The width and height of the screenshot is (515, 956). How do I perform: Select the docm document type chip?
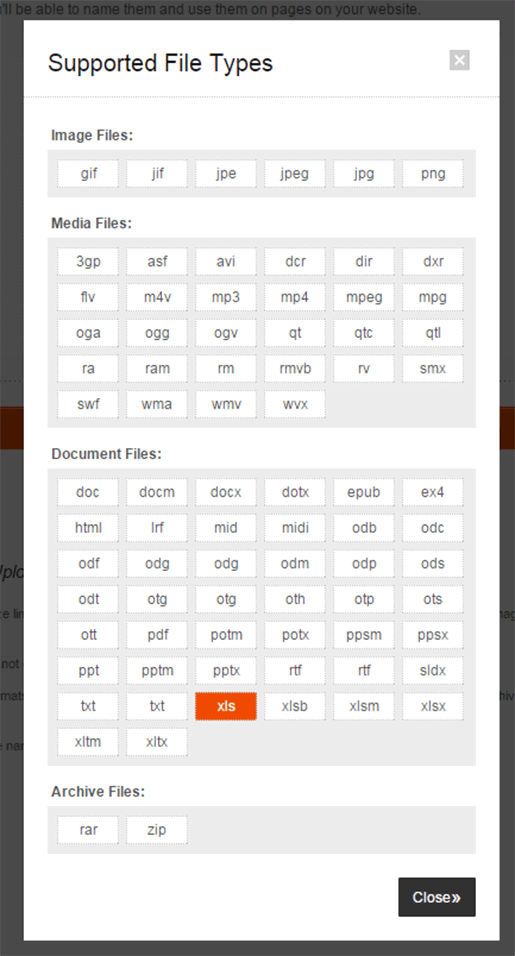(157, 492)
